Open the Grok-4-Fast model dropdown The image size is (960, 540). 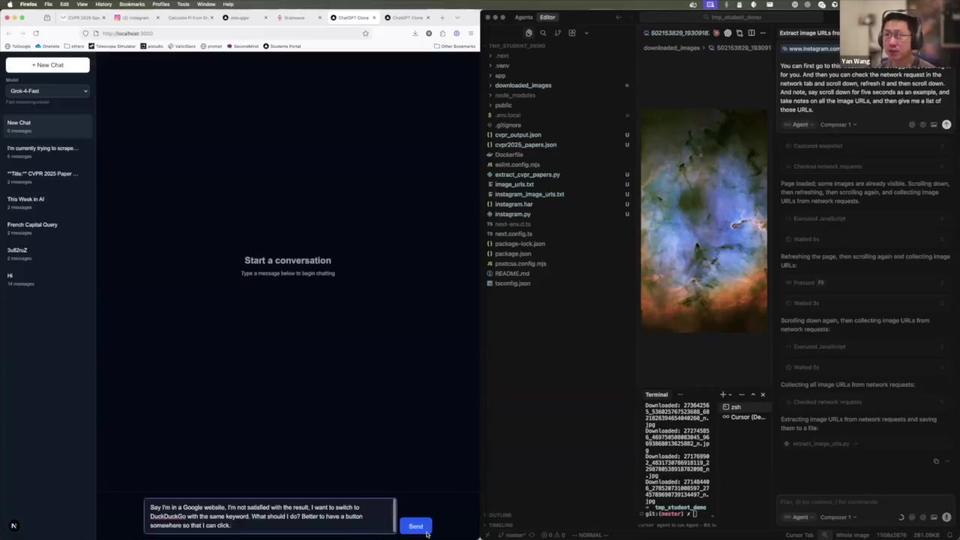(48, 91)
